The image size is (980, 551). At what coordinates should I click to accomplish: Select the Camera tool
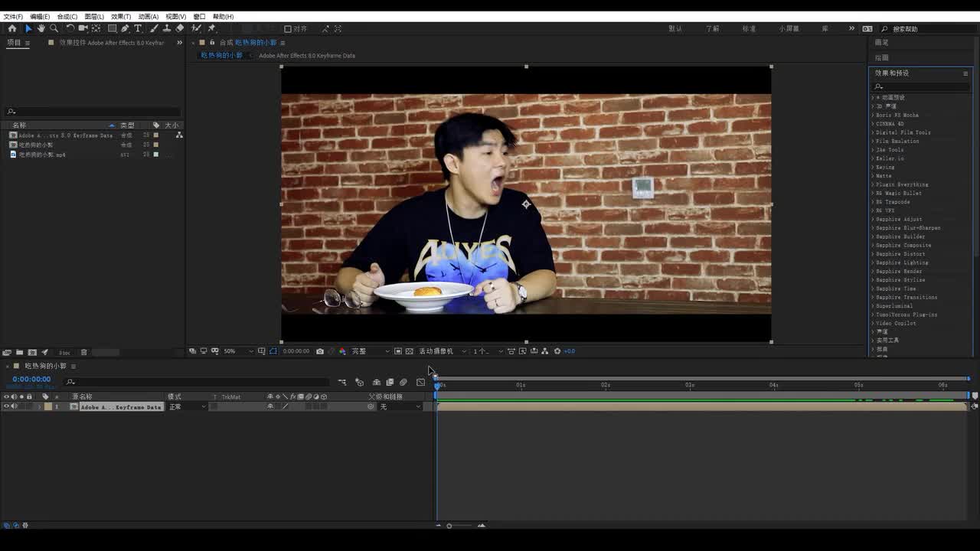[x=83, y=28]
